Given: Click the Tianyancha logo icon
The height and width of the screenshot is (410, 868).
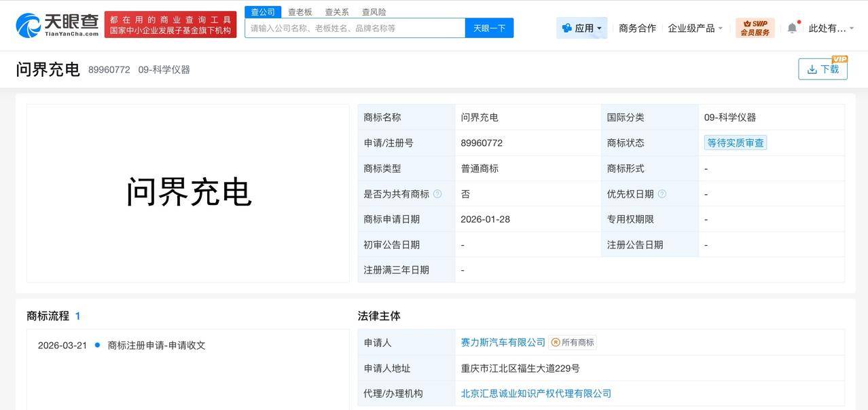Looking at the screenshot, I should (26, 24).
